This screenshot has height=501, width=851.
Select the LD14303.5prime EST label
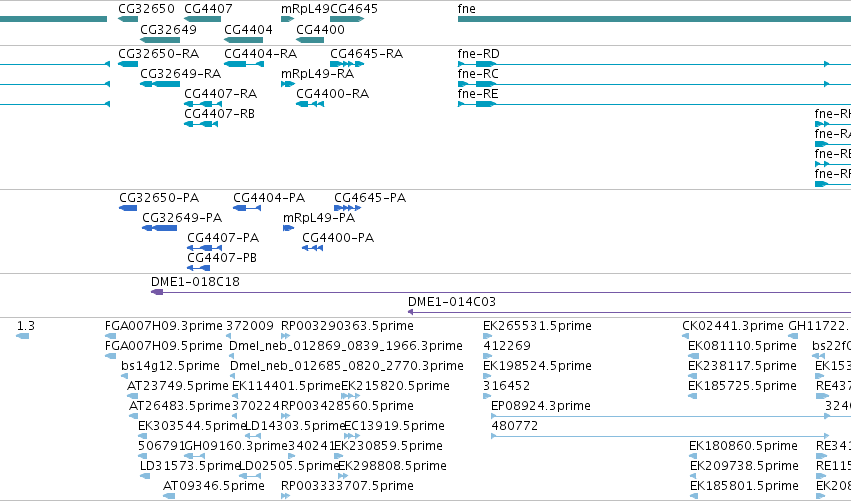[296, 427]
